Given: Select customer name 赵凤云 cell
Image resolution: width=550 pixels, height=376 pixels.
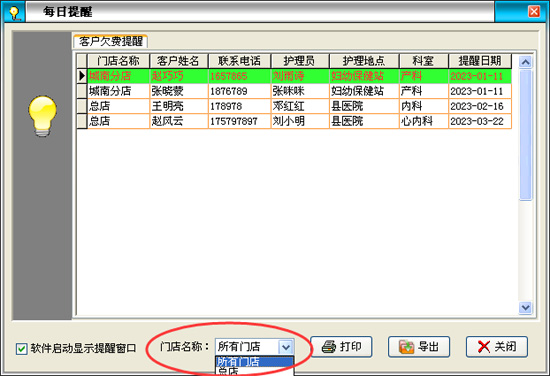Looking at the screenshot, I should coord(179,121).
